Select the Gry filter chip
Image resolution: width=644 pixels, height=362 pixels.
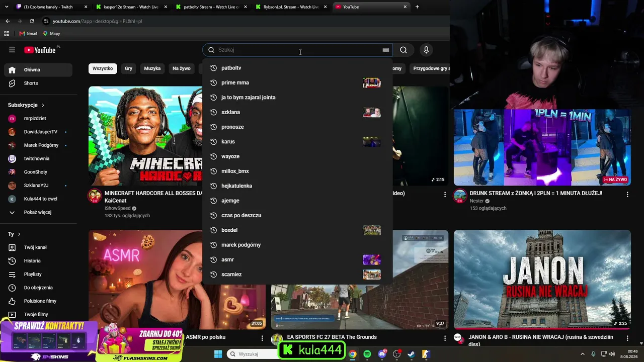click(x=129, y=68)
